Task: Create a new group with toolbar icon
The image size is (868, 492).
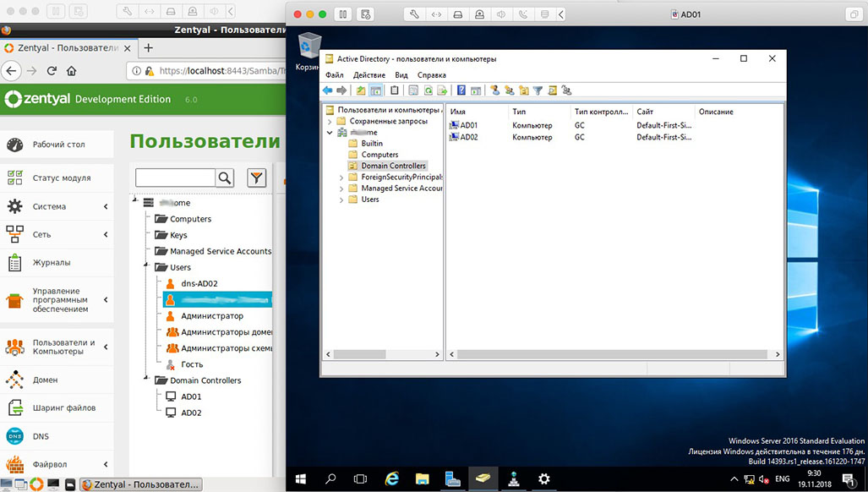Action: [510, 90]
